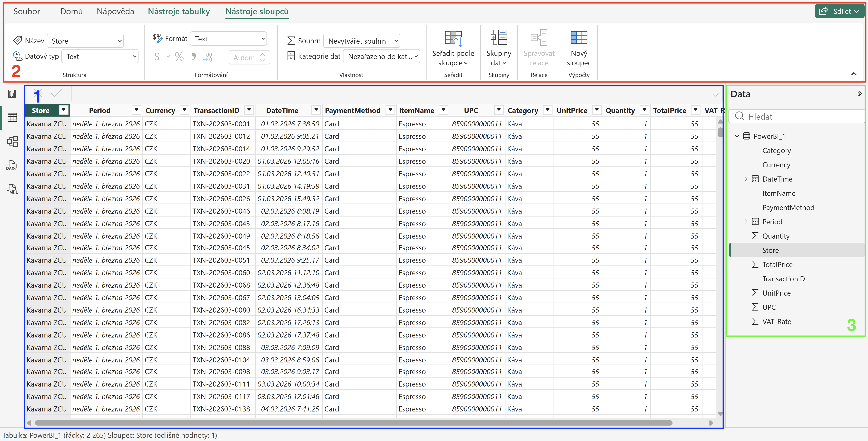Collapse the Data pane with double chevron

[x=859, y=94]
